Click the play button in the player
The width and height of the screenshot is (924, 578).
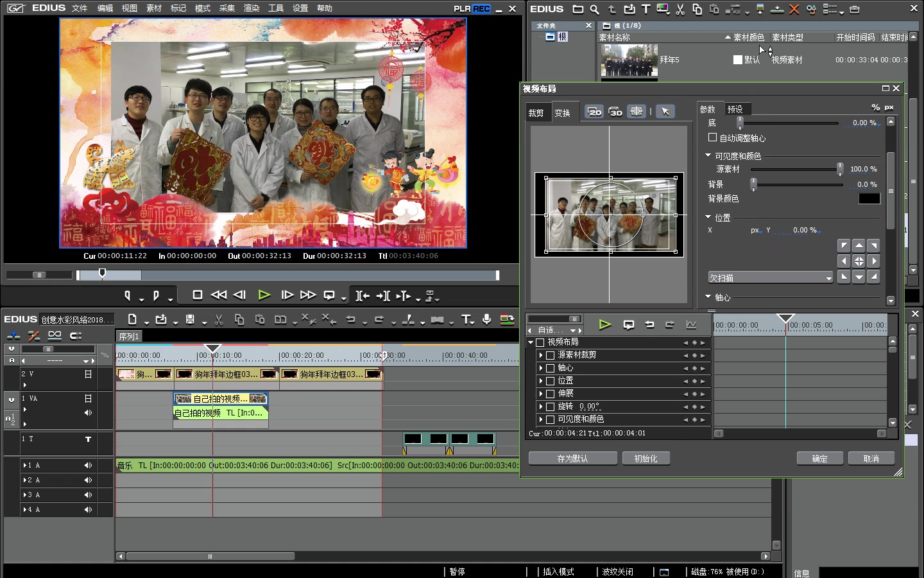coord(264,295)
